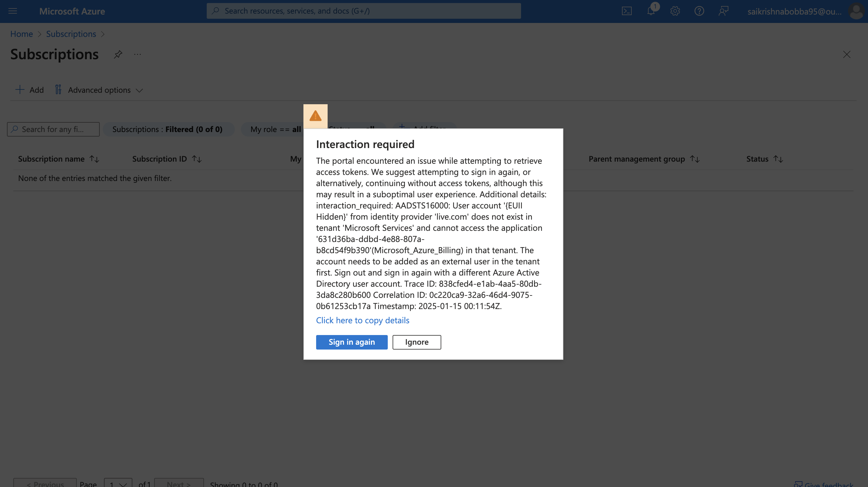
Task: Open the hamburger portal menu
Action: (x=12, y=11)
